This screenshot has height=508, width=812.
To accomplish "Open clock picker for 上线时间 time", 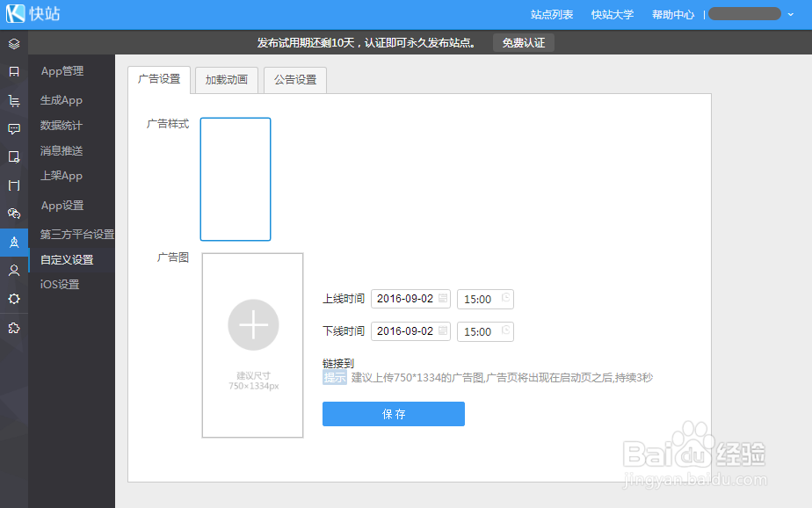I will click(506, 298).
